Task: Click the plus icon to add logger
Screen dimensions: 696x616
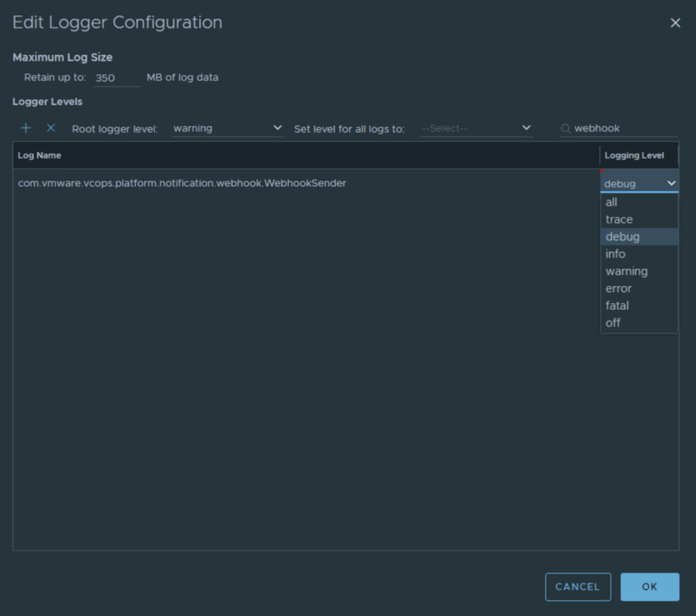Action: pos(26,128)
